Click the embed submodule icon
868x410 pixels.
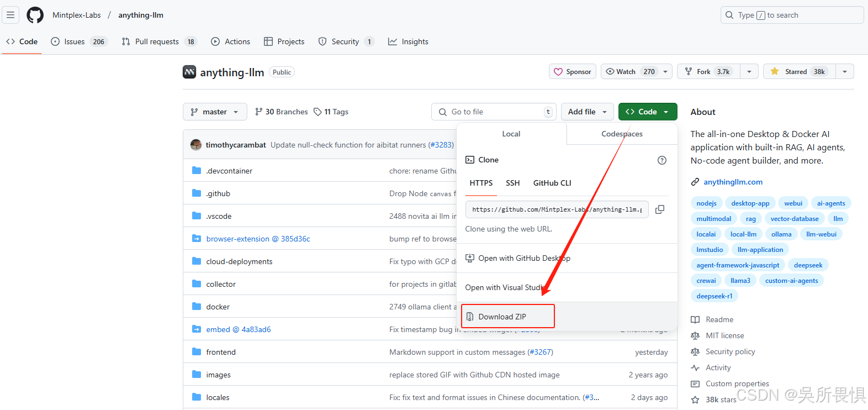[197, 329]
